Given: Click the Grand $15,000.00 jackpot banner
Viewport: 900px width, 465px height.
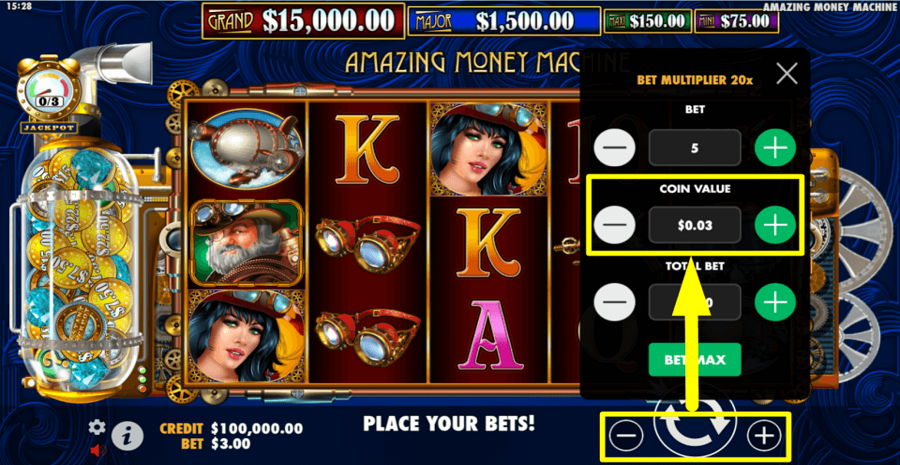Looking at the screenshot, I should point(303,21).
